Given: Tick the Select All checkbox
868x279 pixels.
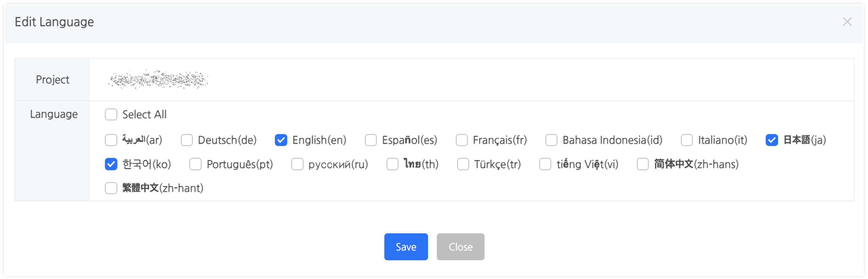Looking at the screenshot, I should tap(111, 115).
